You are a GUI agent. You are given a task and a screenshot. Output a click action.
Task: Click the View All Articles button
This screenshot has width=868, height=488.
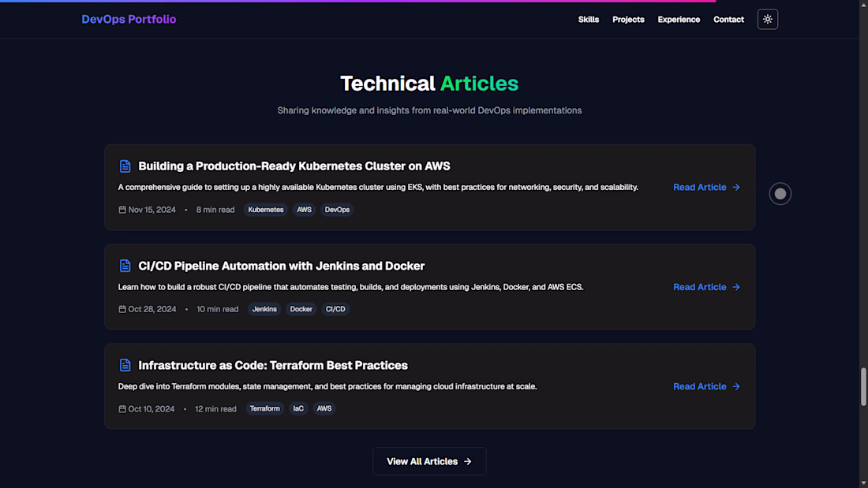coord(429,461)
